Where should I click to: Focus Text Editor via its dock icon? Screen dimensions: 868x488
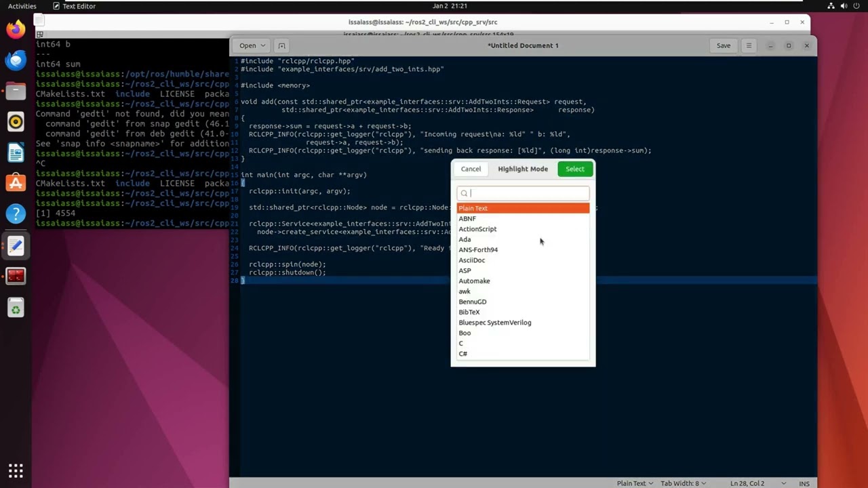tap(16, 245)
